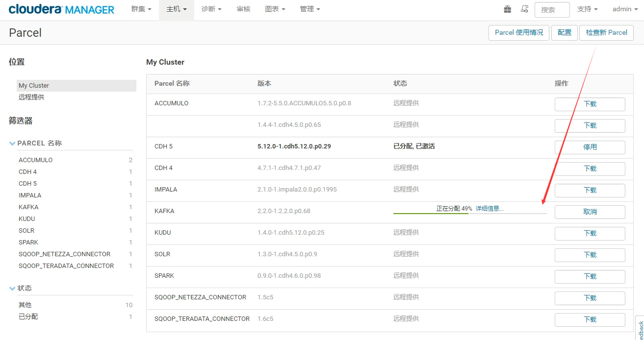Click the Parcel 名称 column header

172,84
